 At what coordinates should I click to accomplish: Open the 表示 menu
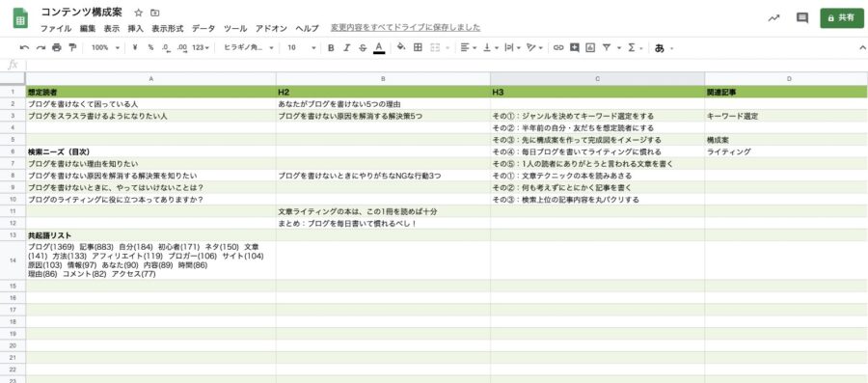tap(111, 28)
